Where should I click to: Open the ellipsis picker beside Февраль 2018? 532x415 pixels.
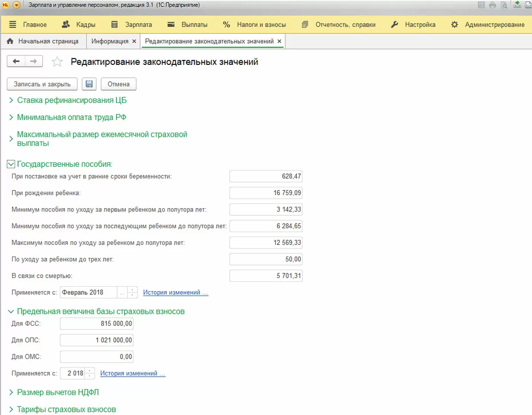122,292
